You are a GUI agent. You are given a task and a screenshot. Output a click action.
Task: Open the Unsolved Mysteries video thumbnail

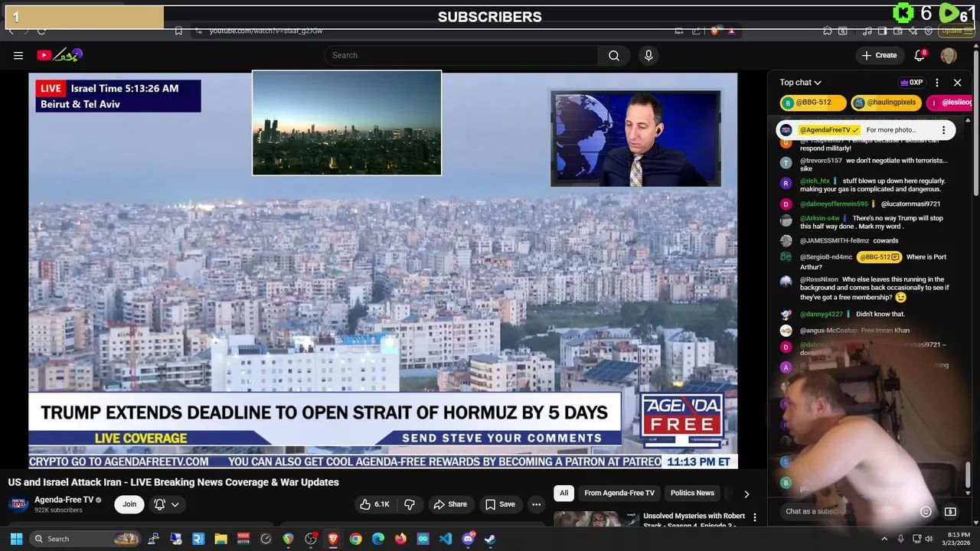coord(596,519)
